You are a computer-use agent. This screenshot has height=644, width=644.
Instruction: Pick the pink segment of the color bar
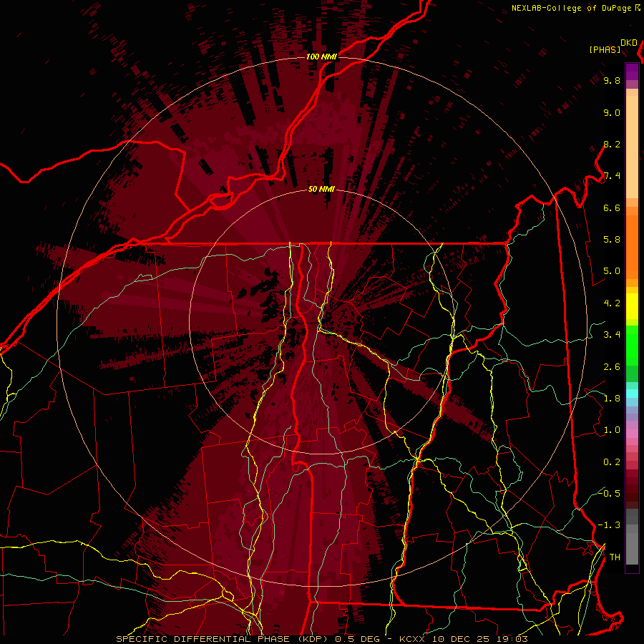(632, 434)
